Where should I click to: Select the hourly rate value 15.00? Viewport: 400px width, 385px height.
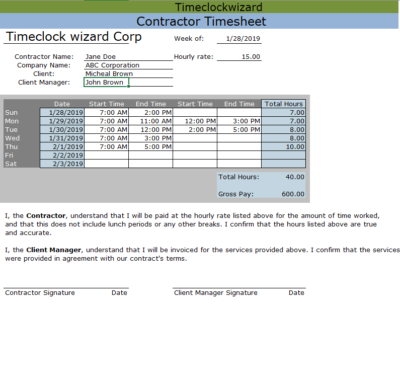[239, 57]
